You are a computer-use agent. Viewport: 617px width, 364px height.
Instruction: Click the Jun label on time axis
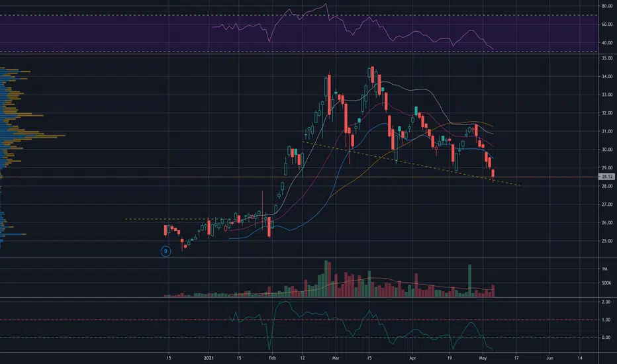[549, 358]
